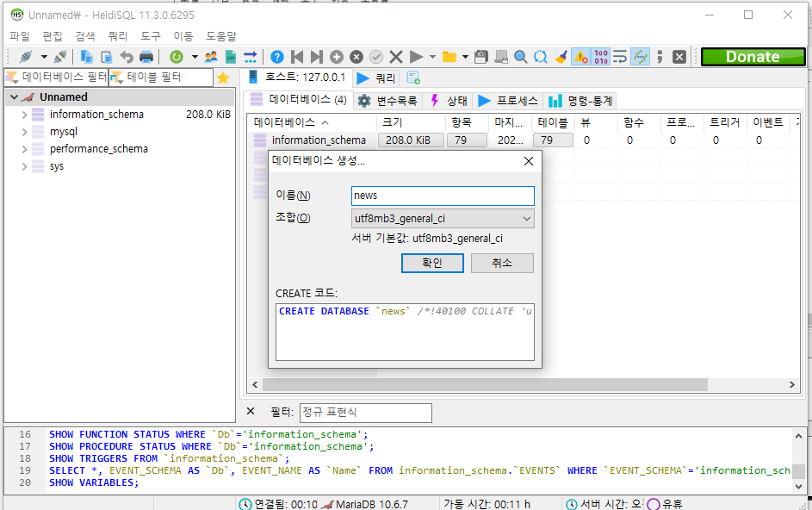Click the dark gray X square toolbar icon
Image resolution: width=812 pixels, height=510 pixels.
[x=679, y=57]
